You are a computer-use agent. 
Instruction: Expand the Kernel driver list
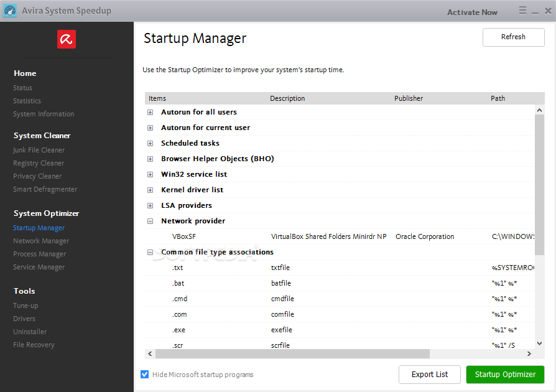[x=151, y=190]
